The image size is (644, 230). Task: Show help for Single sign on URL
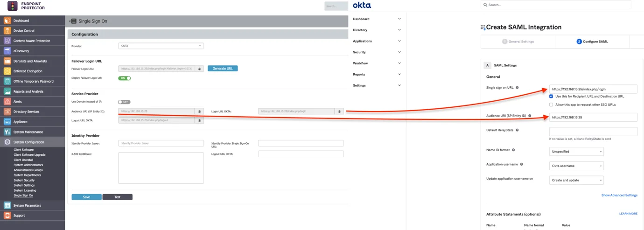tap(517, 88)
